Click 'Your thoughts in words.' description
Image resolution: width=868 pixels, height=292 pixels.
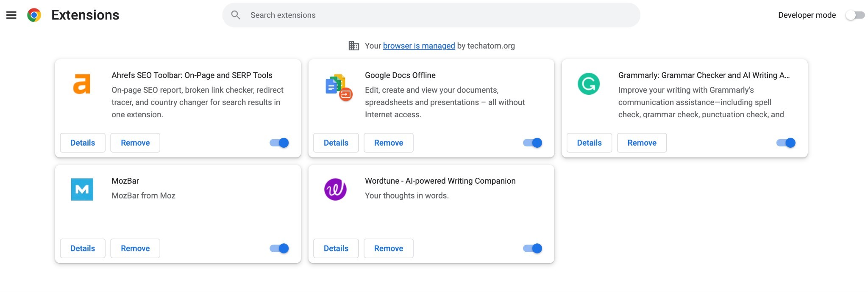click(x=407, y=196)
